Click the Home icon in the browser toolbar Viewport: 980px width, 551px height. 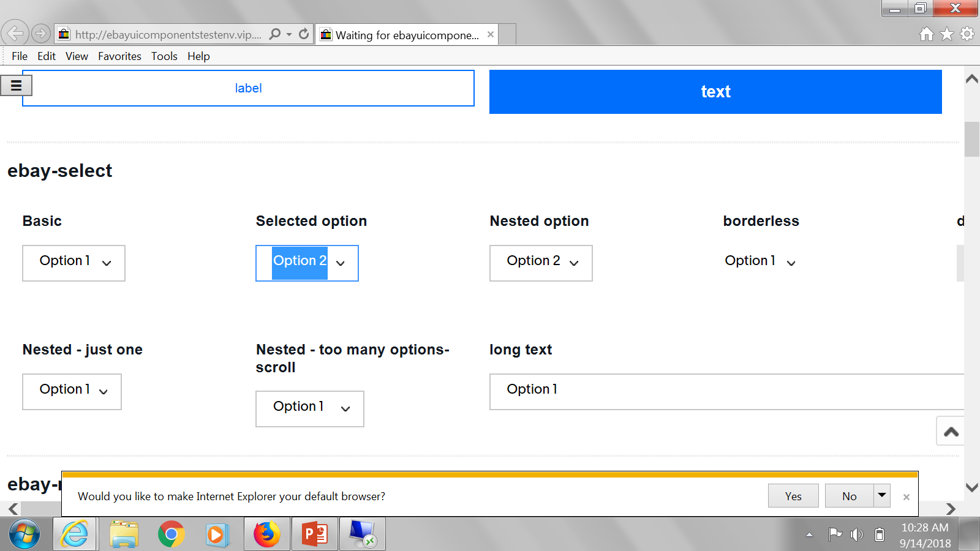(x=926, y=35)
